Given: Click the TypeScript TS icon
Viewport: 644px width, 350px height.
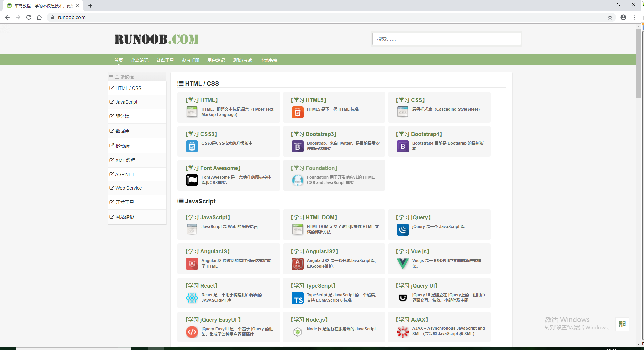Looking at the screenshot, I should [297, 298].
